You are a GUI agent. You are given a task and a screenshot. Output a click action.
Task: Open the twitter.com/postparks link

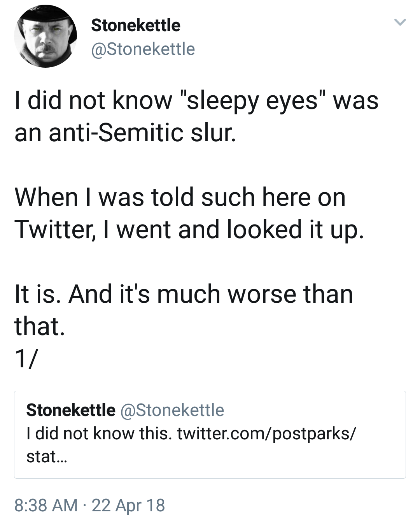(x=266, y=433)
